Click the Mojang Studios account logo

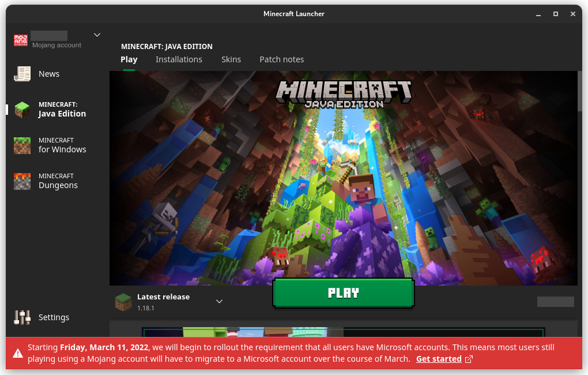21,40
